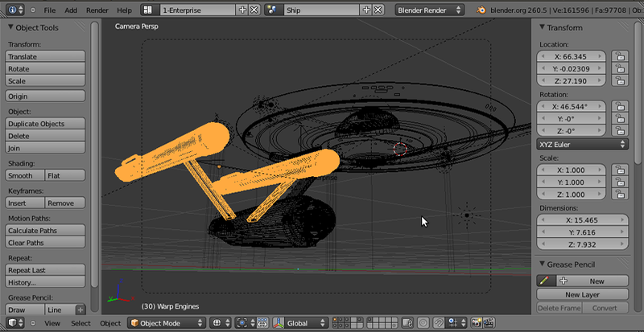Click the Rotate button
The height and width of the screenshot is (332, 644).
[45, 68]
